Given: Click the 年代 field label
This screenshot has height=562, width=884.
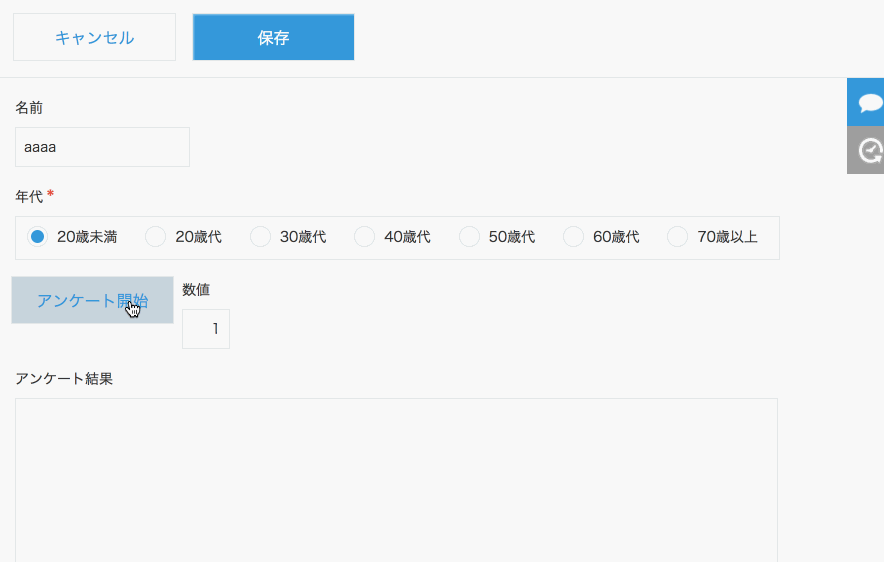Looking at the screenshot, I should [29, 197].
